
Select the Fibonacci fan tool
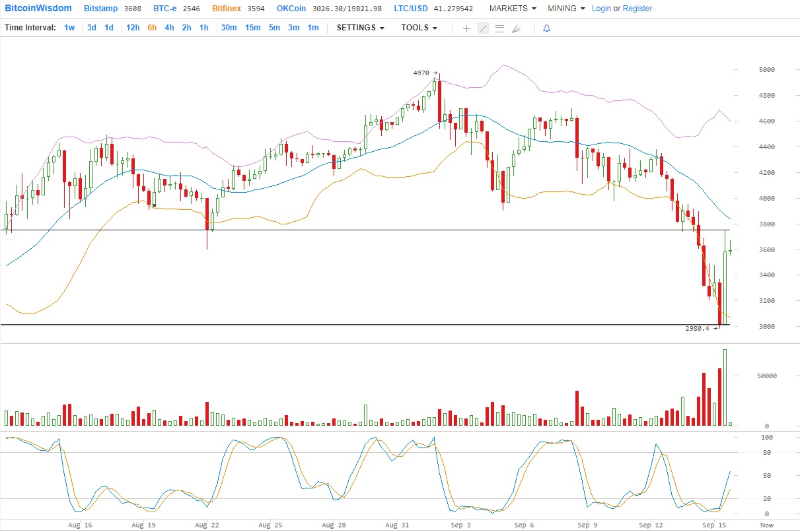tap(516, 28)
